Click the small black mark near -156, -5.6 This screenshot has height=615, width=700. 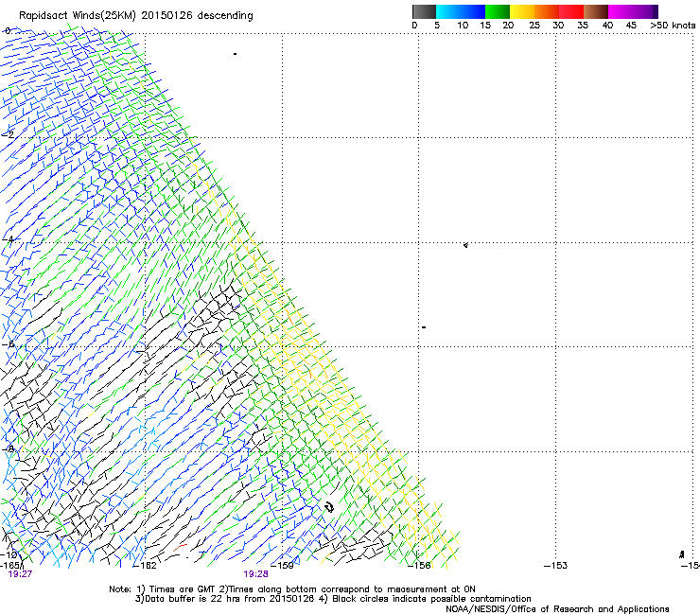pyautogui.click(x=424, y=327)
